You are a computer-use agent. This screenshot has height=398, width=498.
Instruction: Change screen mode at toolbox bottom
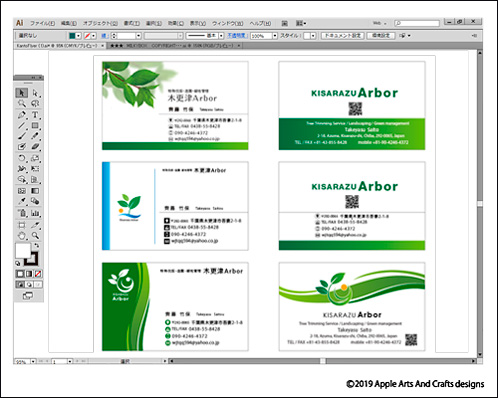(28, 295)
